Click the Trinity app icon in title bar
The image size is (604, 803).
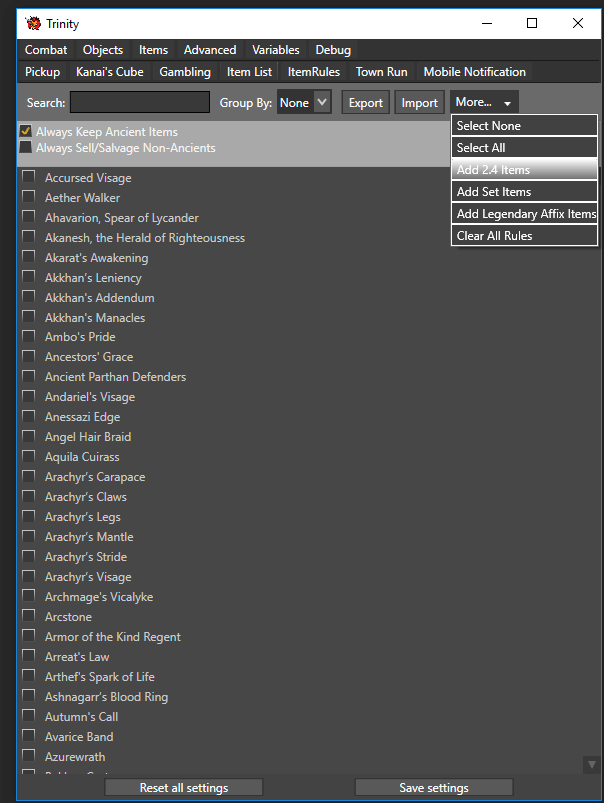point(32,23)
